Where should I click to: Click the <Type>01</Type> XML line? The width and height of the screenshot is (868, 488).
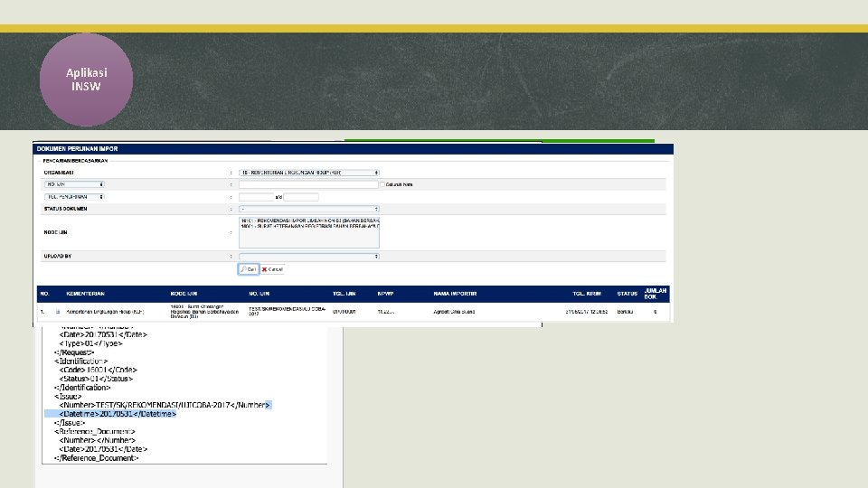coord(90,343)
